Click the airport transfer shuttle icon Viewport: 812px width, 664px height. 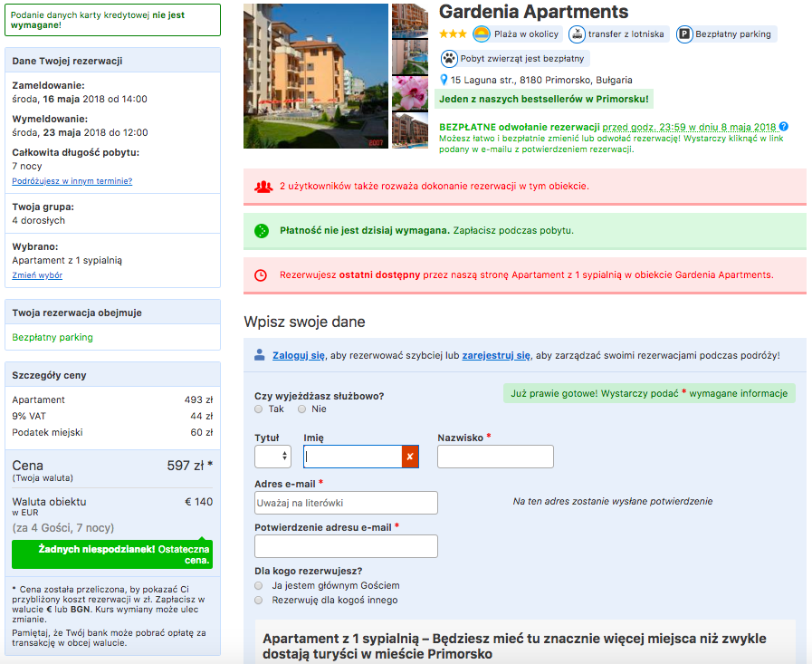coord(577,34)
